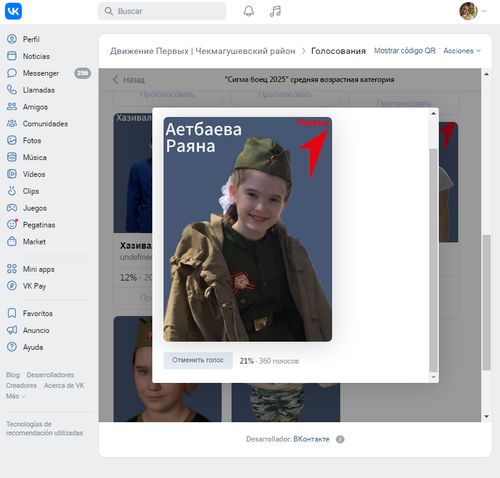Click the Аетбаева Раяна candidate photo

click(x=248, y=229)
